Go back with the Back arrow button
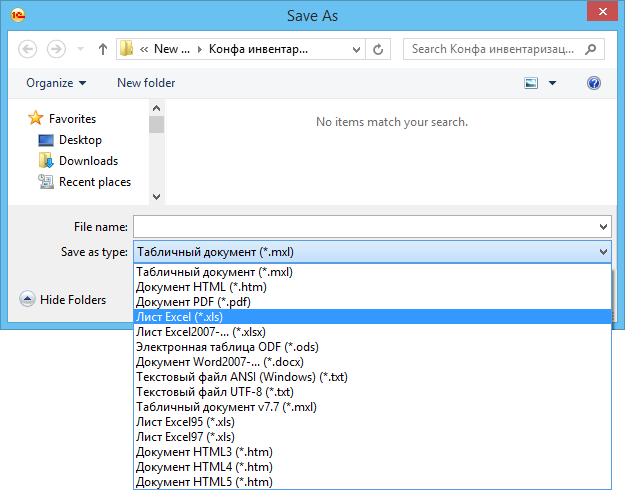625x490 pixels. tap(28, 49)
